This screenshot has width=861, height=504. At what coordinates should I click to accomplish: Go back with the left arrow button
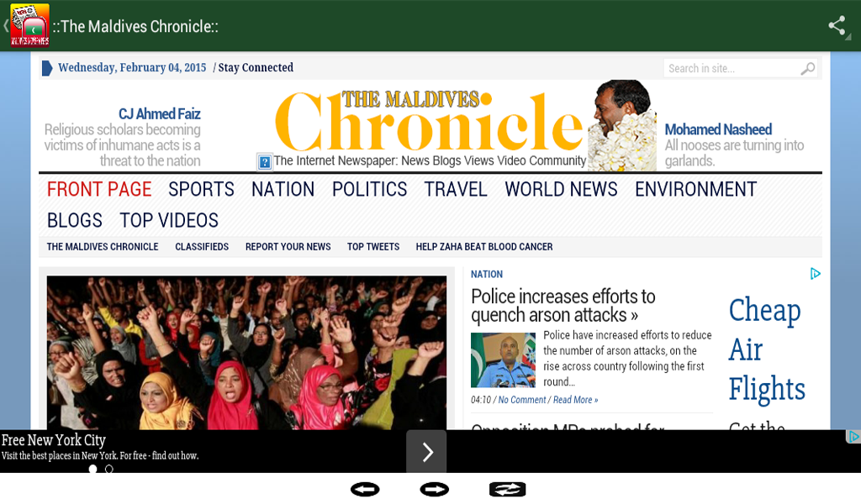pos(365,489)
